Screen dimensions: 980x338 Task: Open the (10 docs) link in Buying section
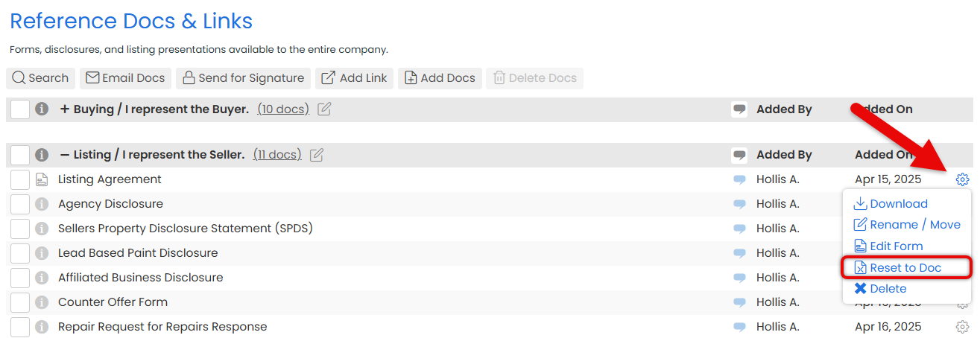click(282, 109)
